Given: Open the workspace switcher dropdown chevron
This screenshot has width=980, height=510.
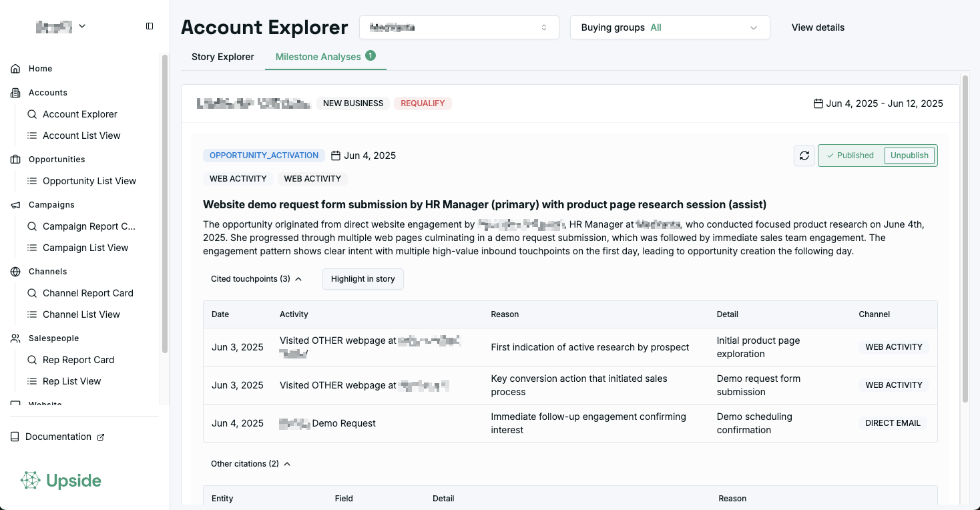Looking at the screenshot, I should tap(82, 26).
